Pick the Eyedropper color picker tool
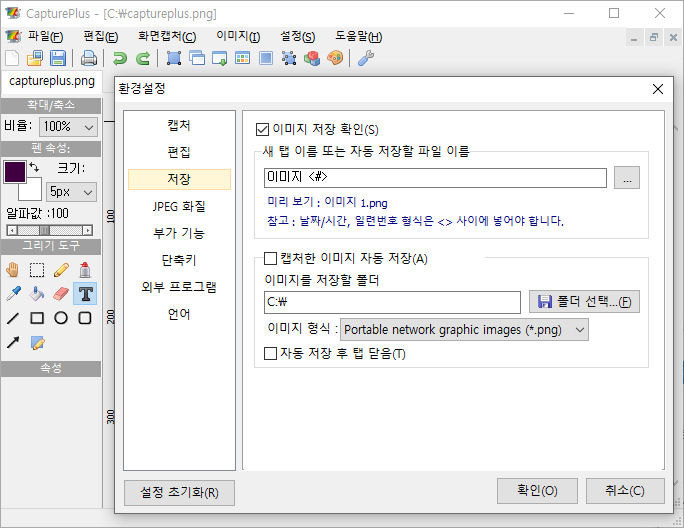The width and height of the screenshot is (684, 528). [12, 294]
